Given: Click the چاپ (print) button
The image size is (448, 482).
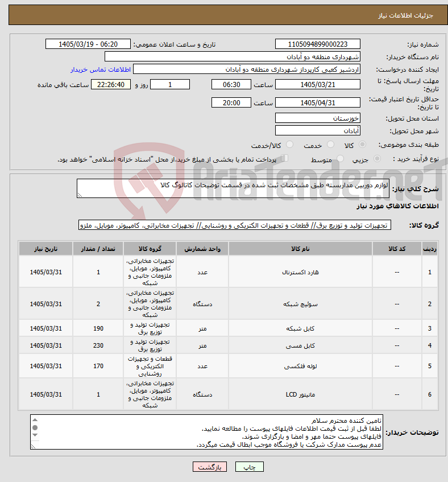Looking at the screenshot, I should click(250, 467).
